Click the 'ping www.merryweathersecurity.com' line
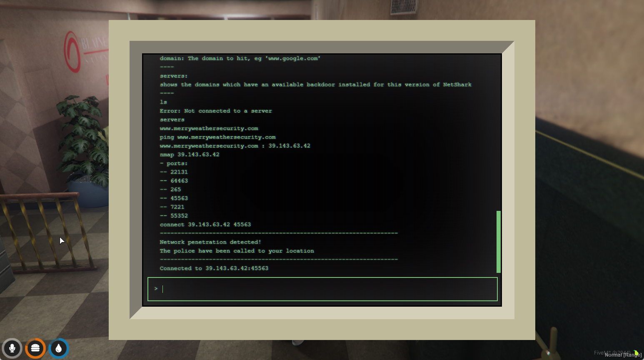This screenshot has height=360, width=644. (x=217, y=137)
